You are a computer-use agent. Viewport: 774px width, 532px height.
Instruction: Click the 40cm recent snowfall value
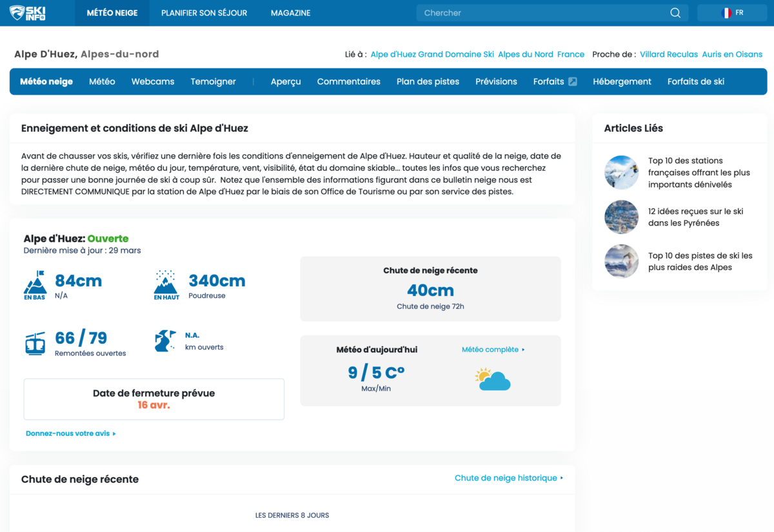[430, 290]
